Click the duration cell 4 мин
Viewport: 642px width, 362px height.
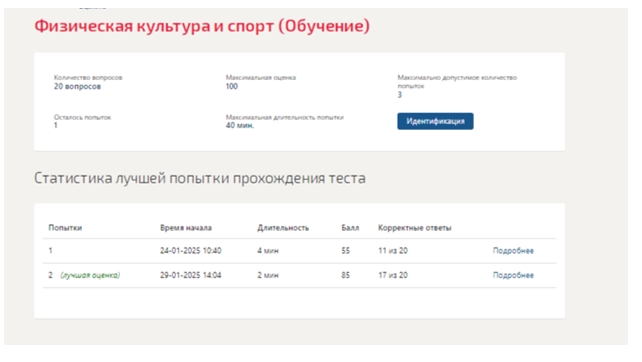coord(268,251)
